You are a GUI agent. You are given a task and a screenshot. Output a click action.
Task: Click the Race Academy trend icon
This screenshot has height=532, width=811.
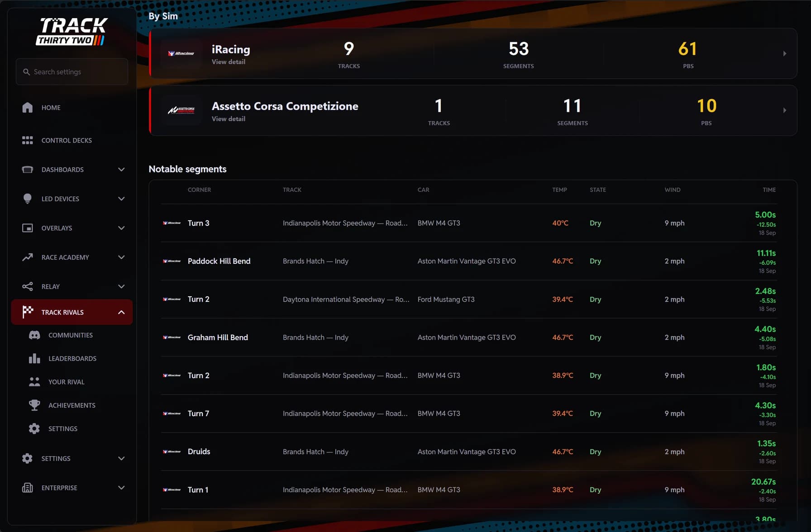coord(27,257)
